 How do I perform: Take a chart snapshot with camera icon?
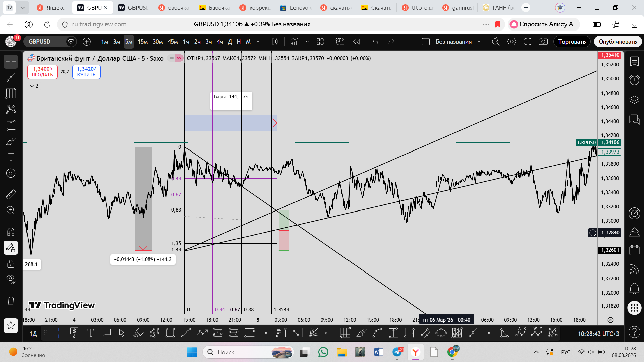[x=543, y=42]
